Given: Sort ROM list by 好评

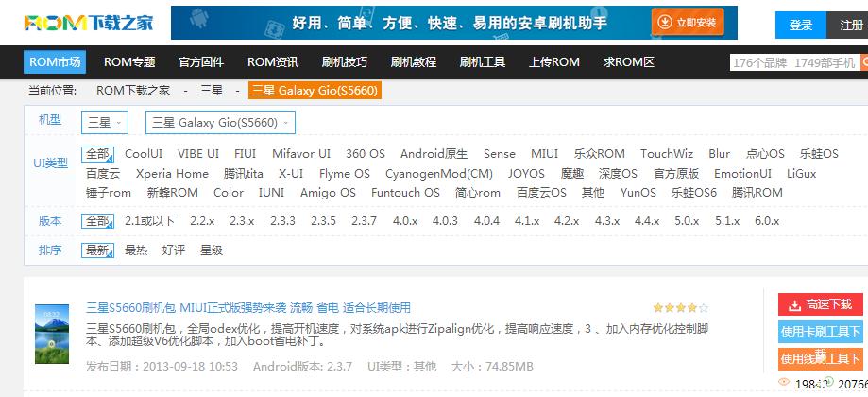Looking at the screenshot, I should 174,250.
